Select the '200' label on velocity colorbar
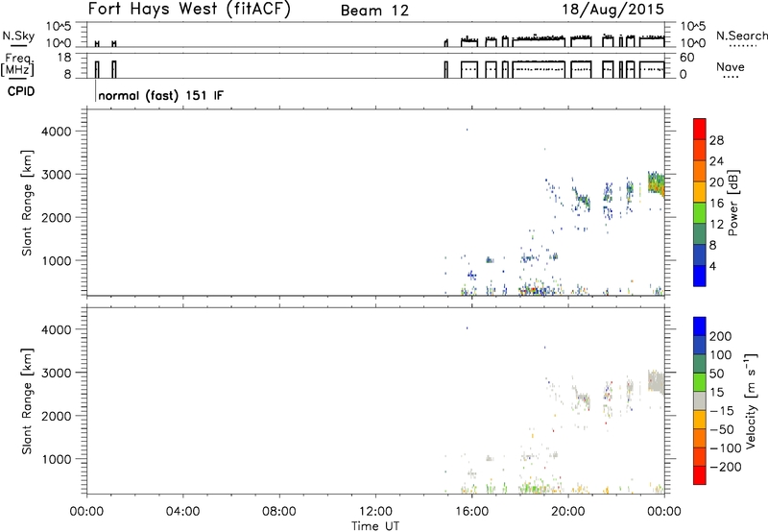Screen dimensions: 768x532 721,336
